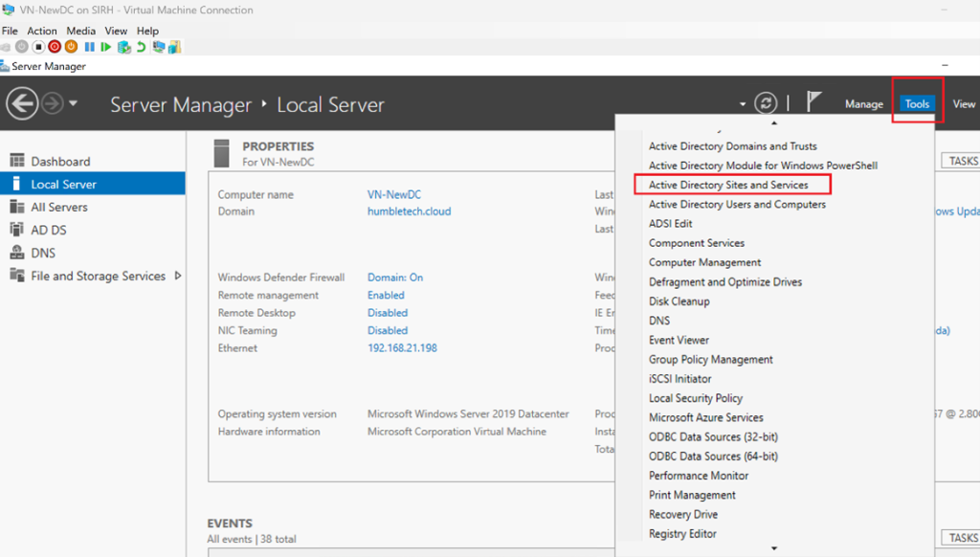Viewport: 980px width, 557px height.
Task: Select Active Directory Sites and Services
Action: click(728, 185)
